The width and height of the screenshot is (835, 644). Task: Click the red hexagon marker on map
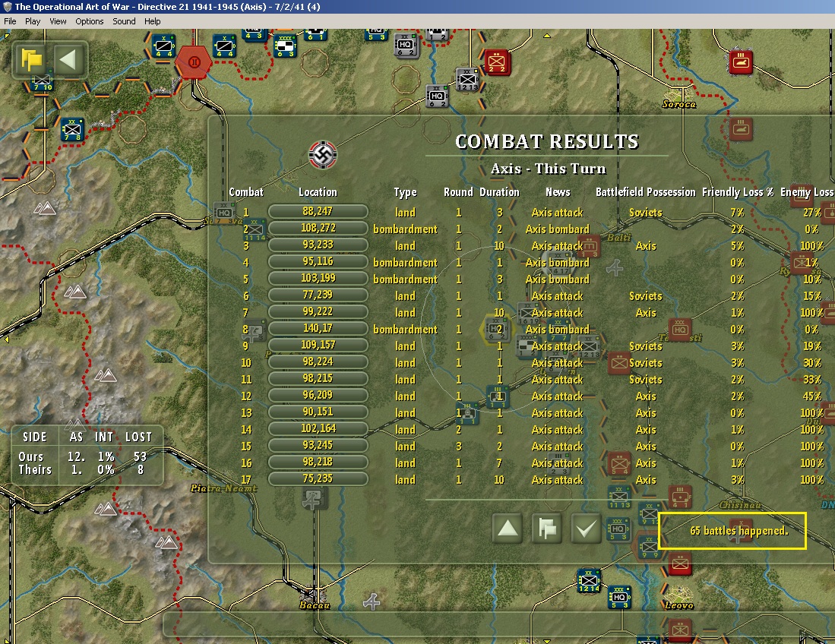(194, 62)
